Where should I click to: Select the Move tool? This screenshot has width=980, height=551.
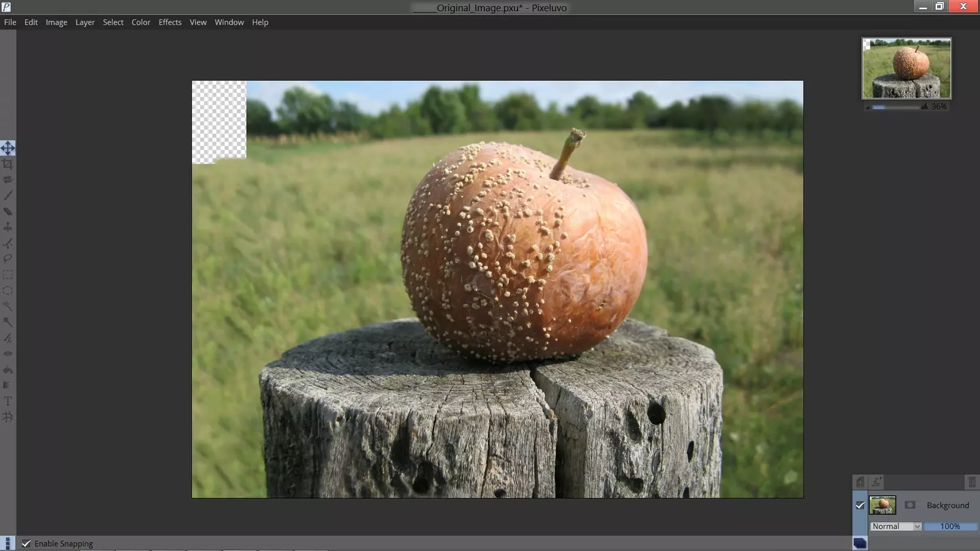click(7, 148)
